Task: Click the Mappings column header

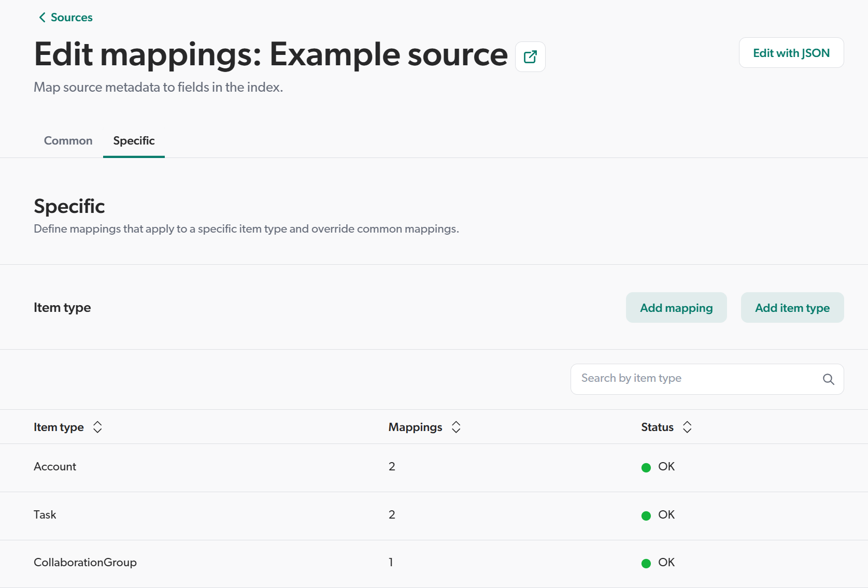Action: click(415, 427)
